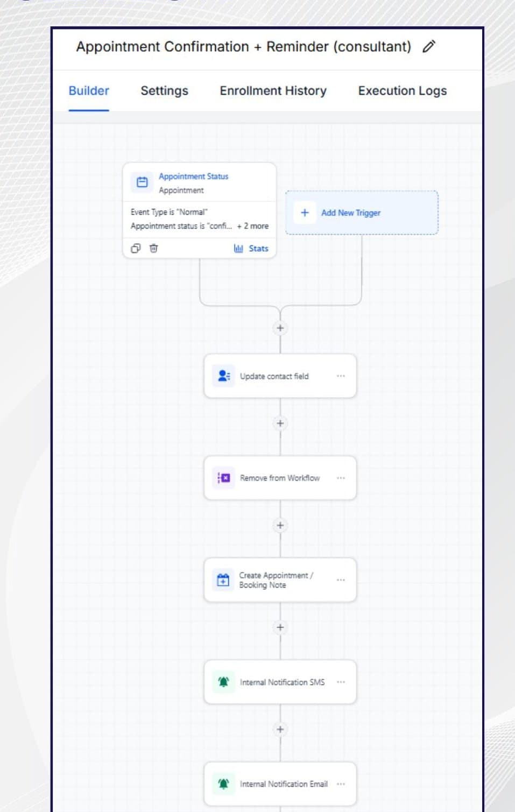This screenshot has width=515, height=812.
Task: Select the Appointment status is "confi..." filter
Action: pos(181,226)
